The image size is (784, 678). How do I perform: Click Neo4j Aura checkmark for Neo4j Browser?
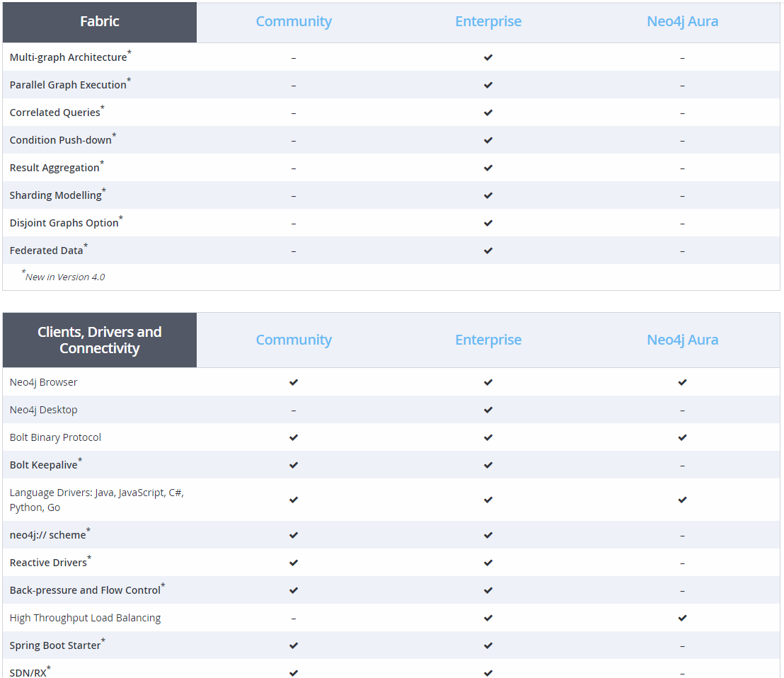[683, 382]
